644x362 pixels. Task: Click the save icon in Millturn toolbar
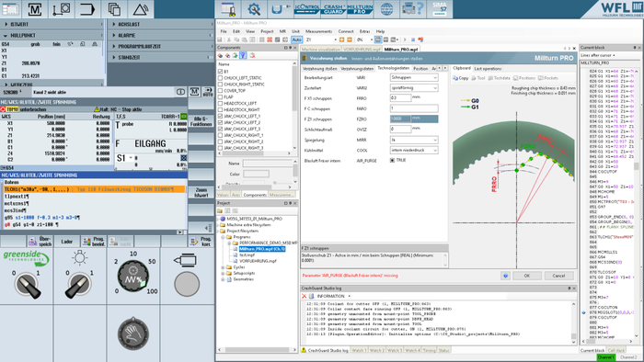coord(220,40)
